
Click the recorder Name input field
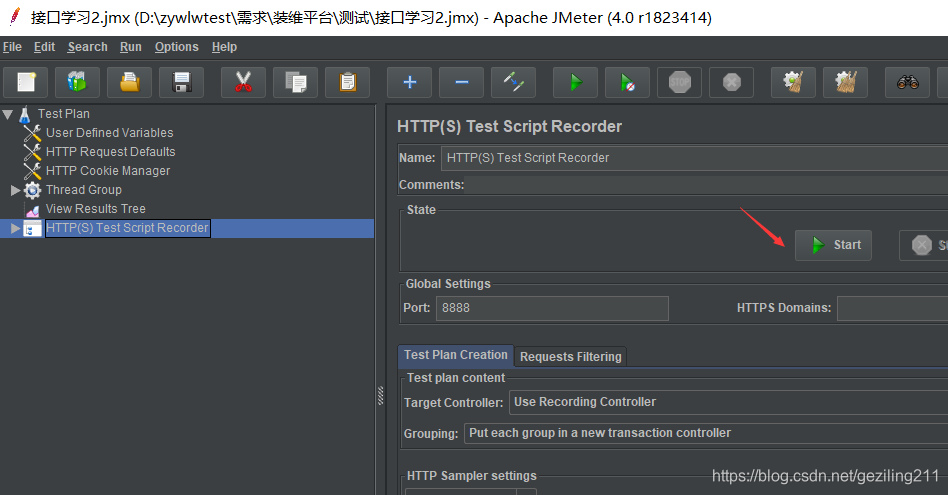click(x=695, y=158)
